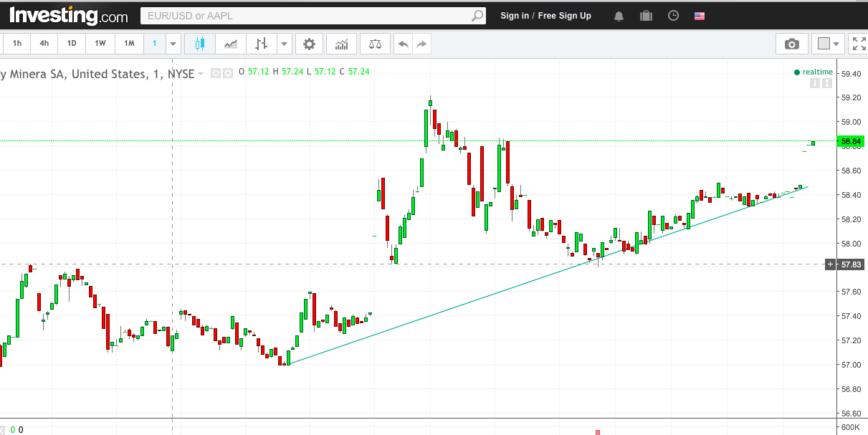The height and width of the screenshot is (435, 868).
Task: Click the search magnifier icon
Action: click(x=478, y=16)
